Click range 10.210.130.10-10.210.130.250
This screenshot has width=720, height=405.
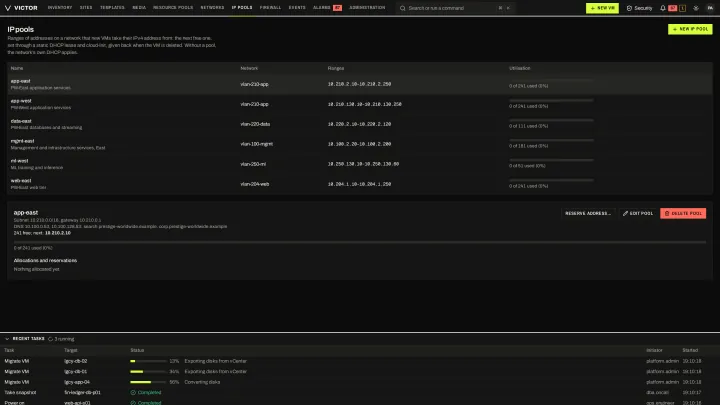(x=364, y=104)
